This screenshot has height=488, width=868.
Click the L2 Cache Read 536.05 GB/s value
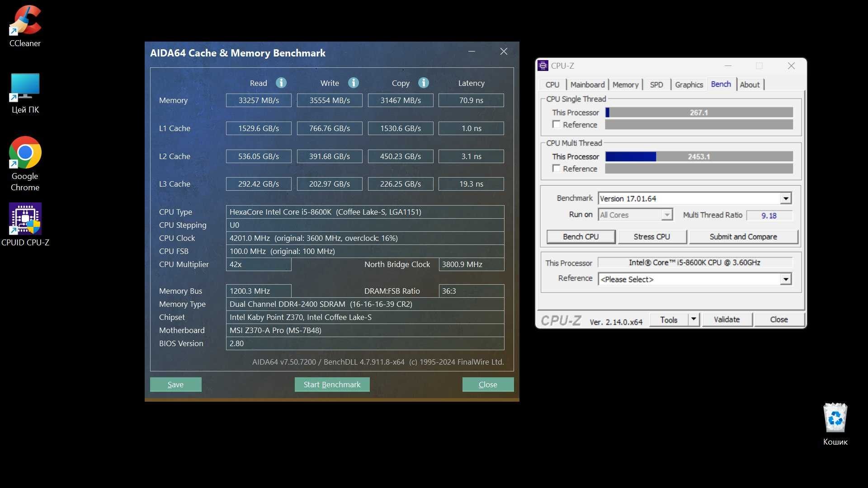(259, 156)
